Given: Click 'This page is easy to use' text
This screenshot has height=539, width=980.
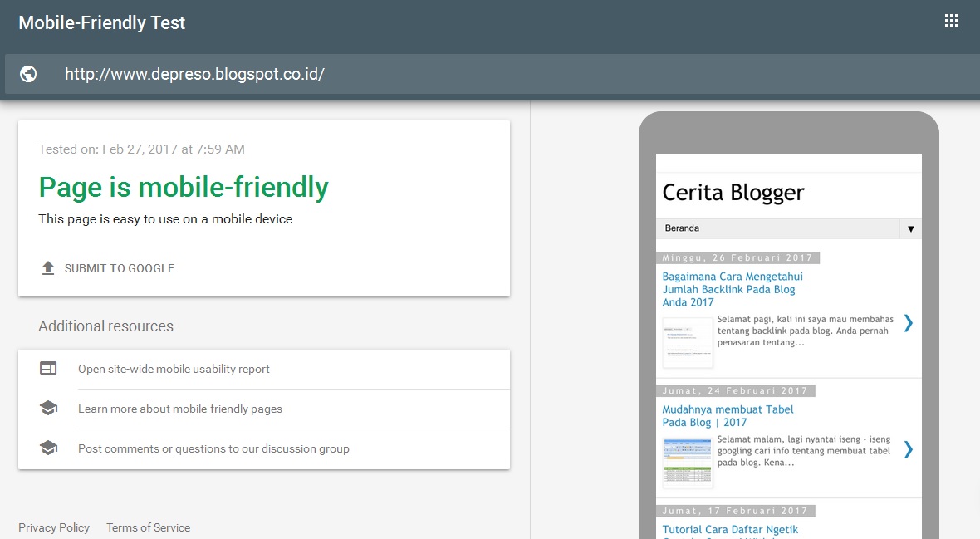Looking at the screenshot, I should pyautogui.click(x=165, y=219).
